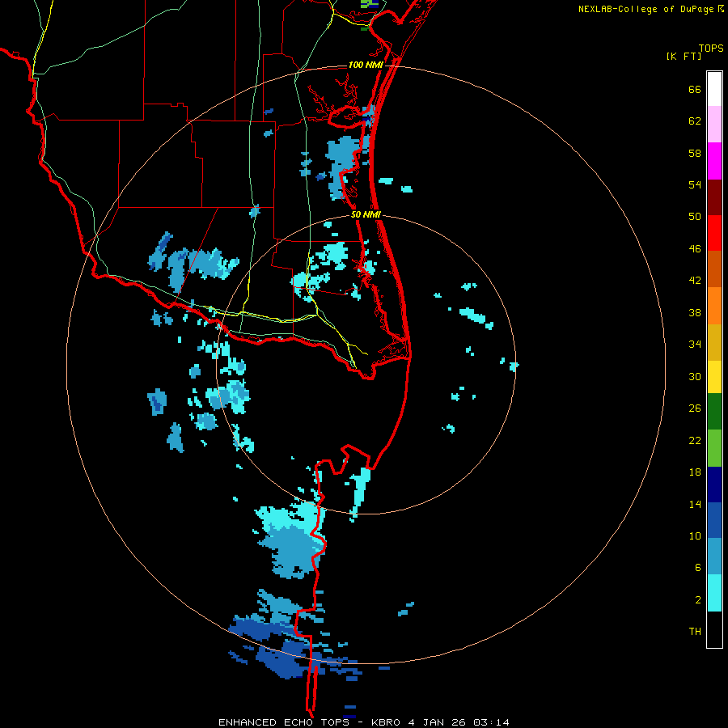Click the "26" scale value

click(695, 408)
